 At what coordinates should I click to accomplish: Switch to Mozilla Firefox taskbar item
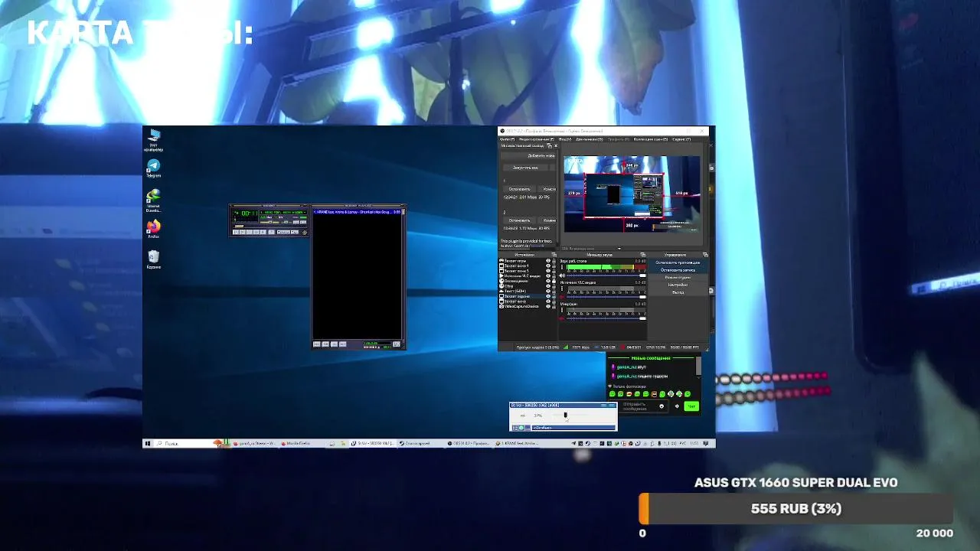click(302, 443)
